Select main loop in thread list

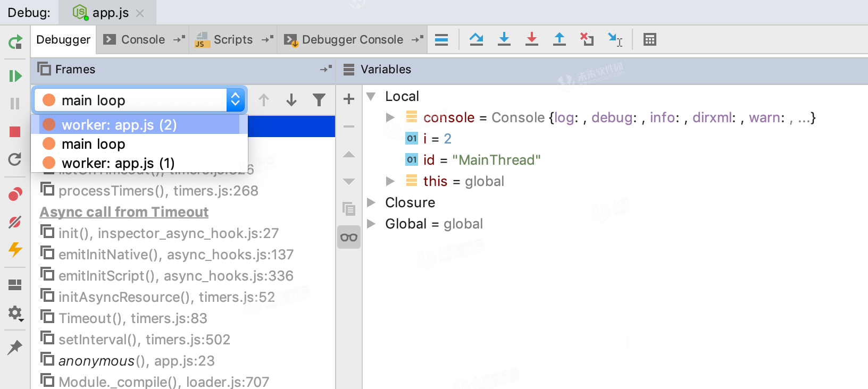139,144
